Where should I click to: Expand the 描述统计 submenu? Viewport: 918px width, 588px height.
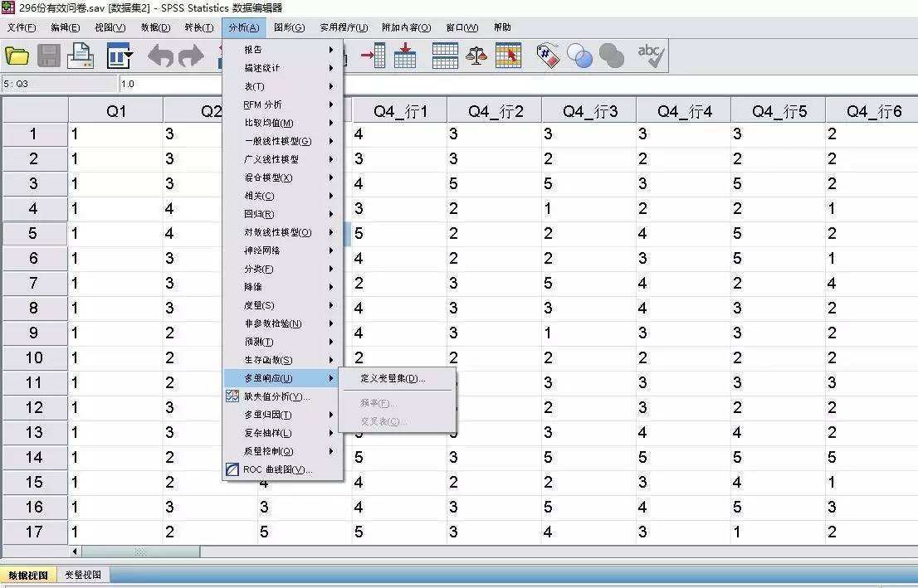coord(282,68)
